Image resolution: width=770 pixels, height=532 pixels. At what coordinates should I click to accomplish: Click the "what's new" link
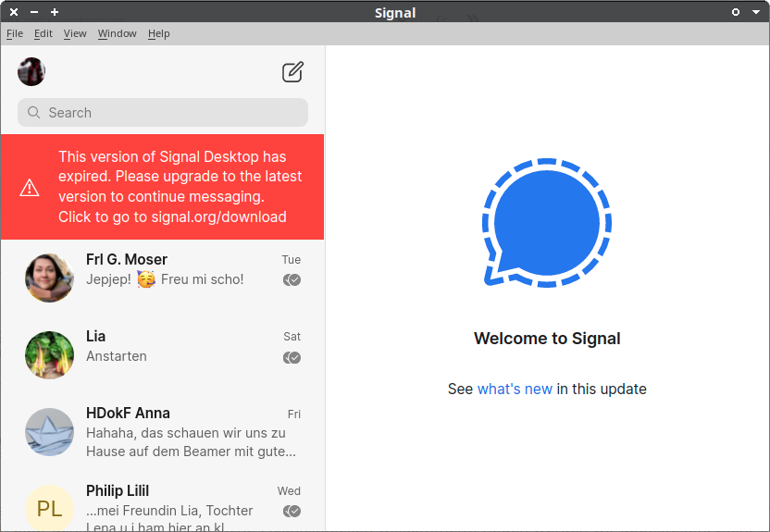point(515,390)
